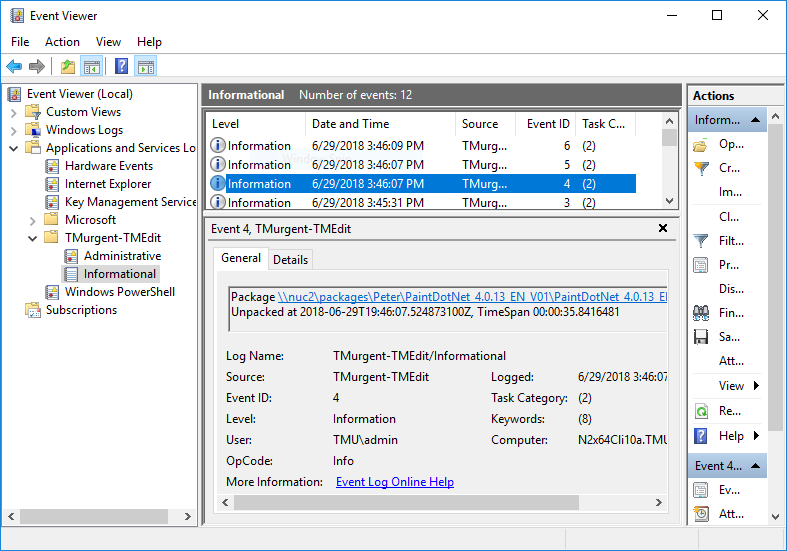
Task: Click the Internet Explorer log icon
Action: point(52,184)
